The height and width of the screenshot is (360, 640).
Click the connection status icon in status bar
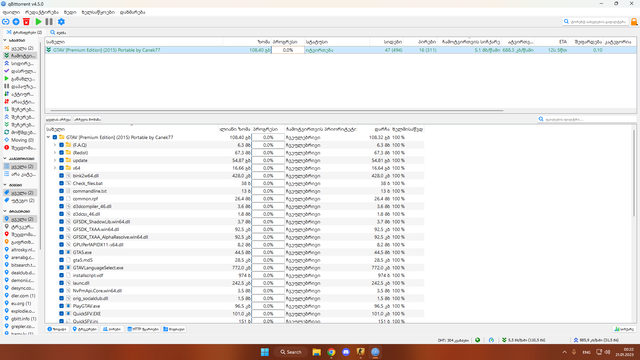[x=478, y=340]
